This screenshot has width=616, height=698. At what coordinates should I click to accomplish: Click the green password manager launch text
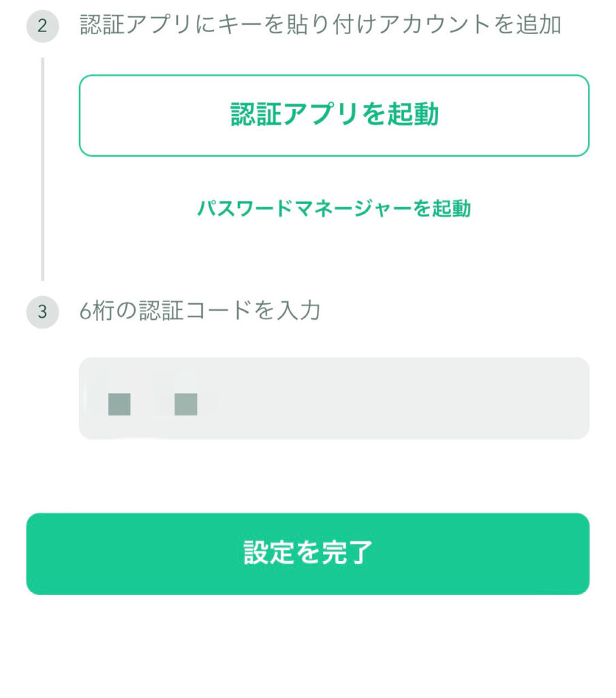(x=334, y=208)
